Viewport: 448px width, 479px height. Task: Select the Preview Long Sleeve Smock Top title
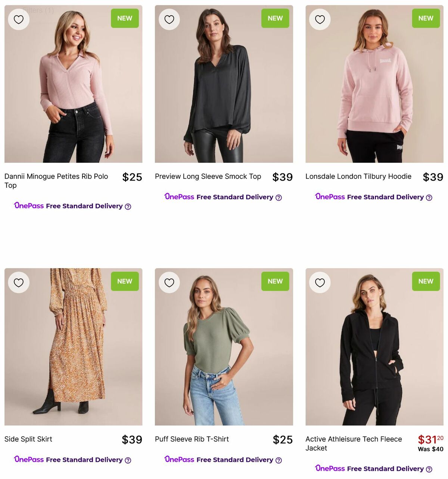[208, 176]
